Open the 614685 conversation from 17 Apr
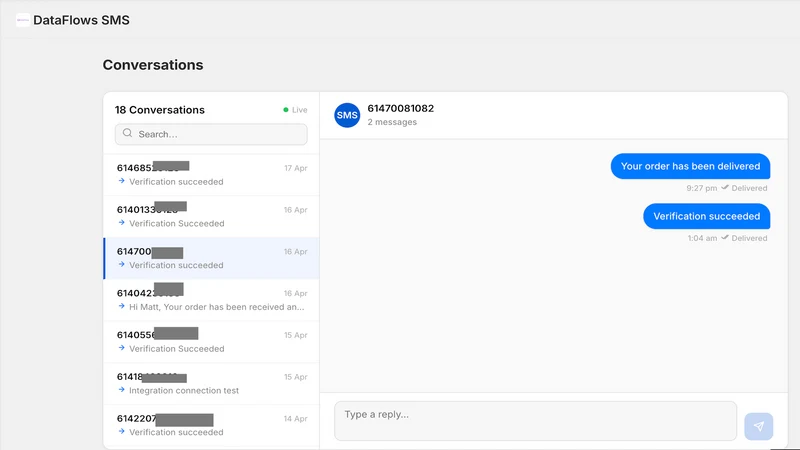 tap(211, 174)
